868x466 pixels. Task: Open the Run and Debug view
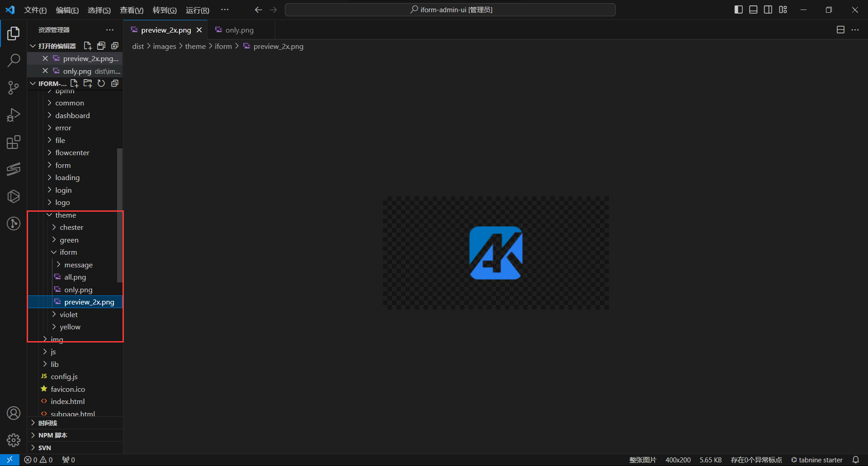[x=14, y=115]
